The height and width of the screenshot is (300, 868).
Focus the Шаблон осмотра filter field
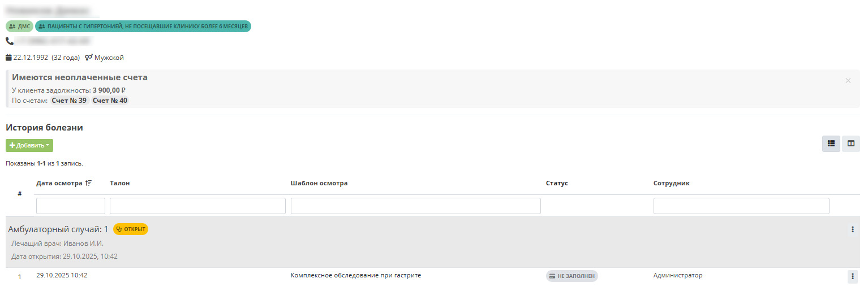click(x=415, y=206)
